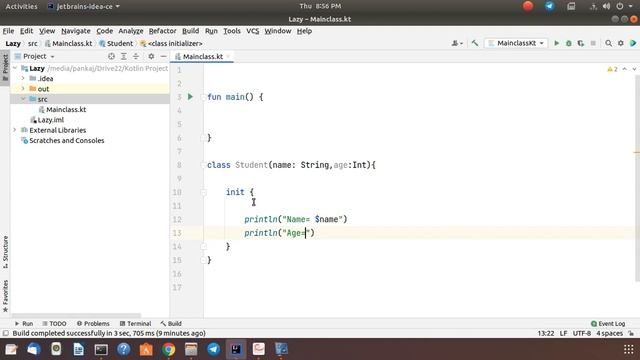Toggle fold for class Student block

(203, 165)
